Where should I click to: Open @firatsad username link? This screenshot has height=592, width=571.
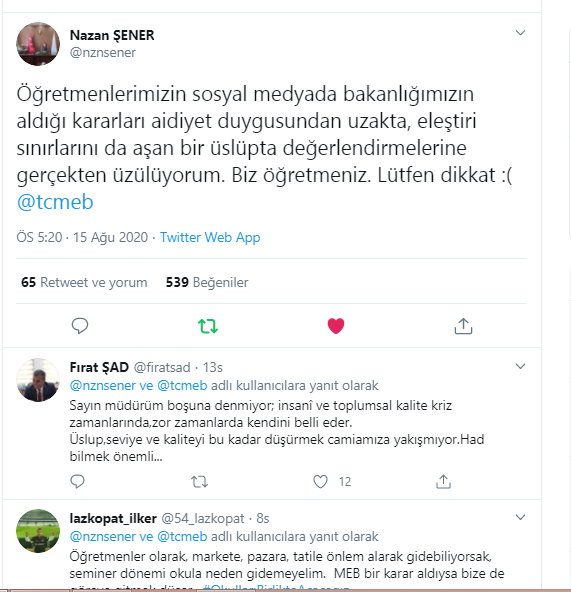coord(162,367)
